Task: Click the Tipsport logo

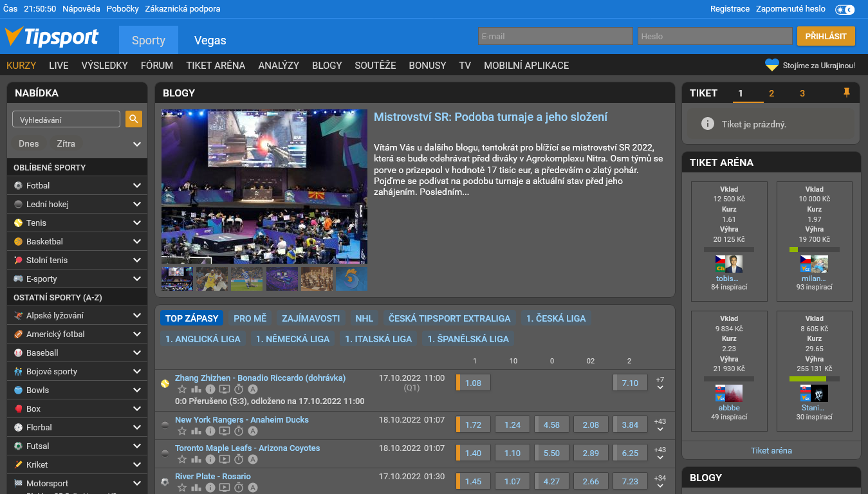Action: [51, 37]
